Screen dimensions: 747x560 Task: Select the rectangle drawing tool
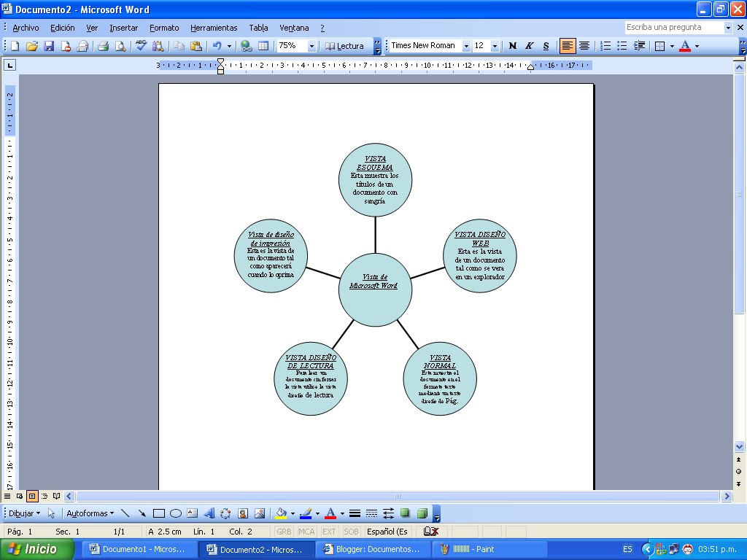[x=158, y=513]
